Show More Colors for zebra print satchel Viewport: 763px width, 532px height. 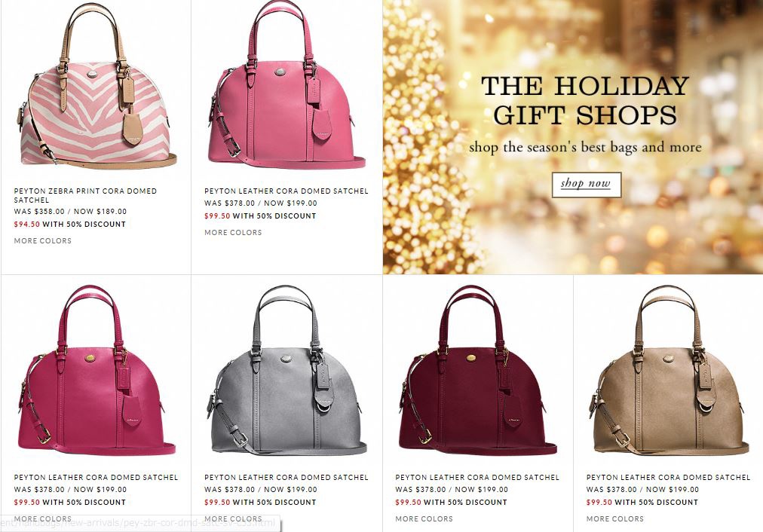pos(42,240)
